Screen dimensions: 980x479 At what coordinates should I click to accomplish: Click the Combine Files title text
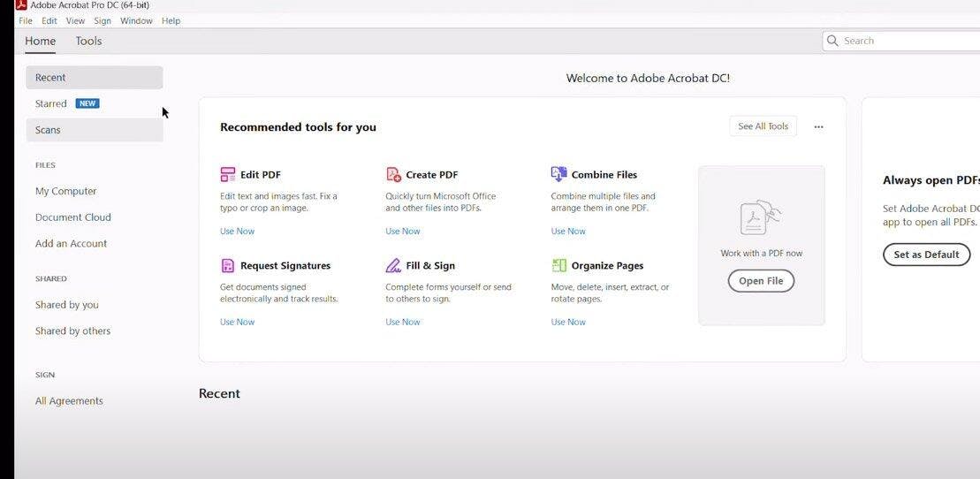(604, 175)
